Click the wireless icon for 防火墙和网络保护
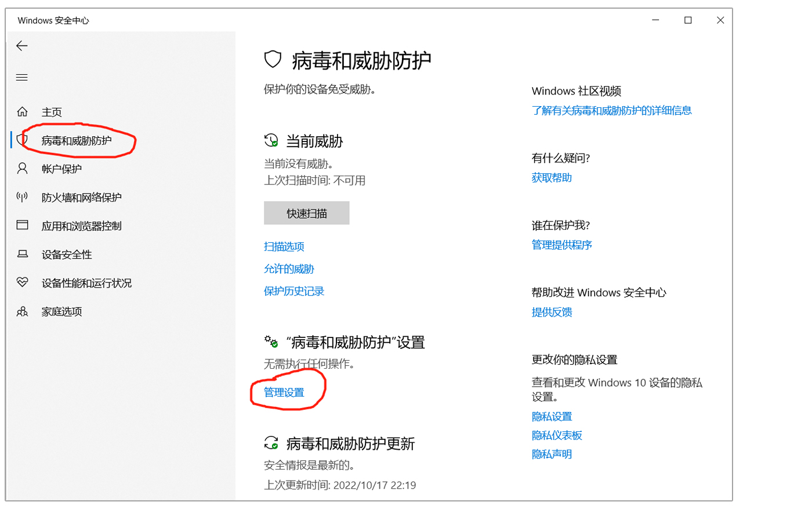The width and height of the screenshot is (812, 509). pos(22,197)
